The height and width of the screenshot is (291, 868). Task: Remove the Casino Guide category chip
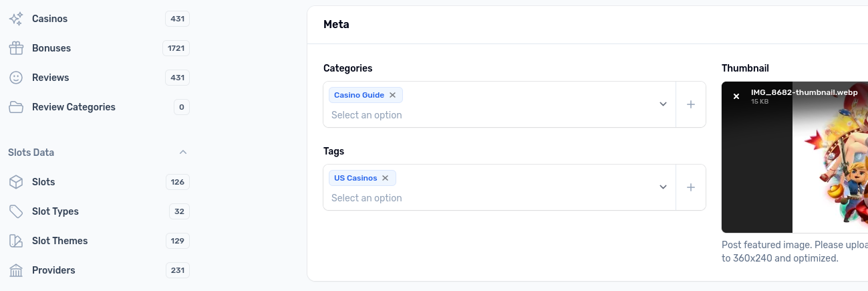(393, 95)
